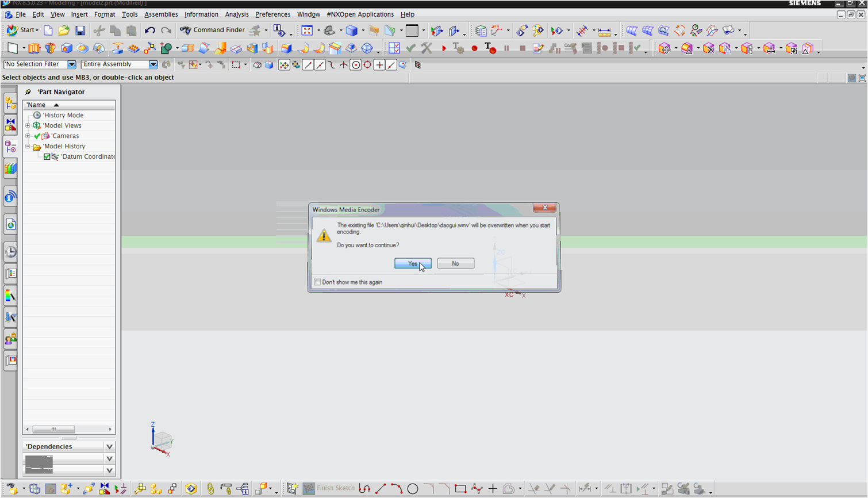Toggle the Cameras green check mark
The width and height of the screenshot is (868, 498).
pos(37,136)
